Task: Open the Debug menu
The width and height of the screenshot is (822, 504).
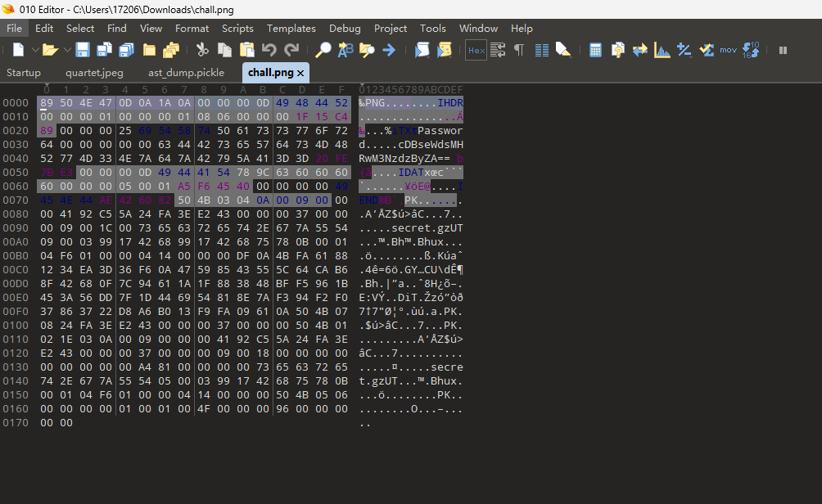Action: tap(345, 28)
